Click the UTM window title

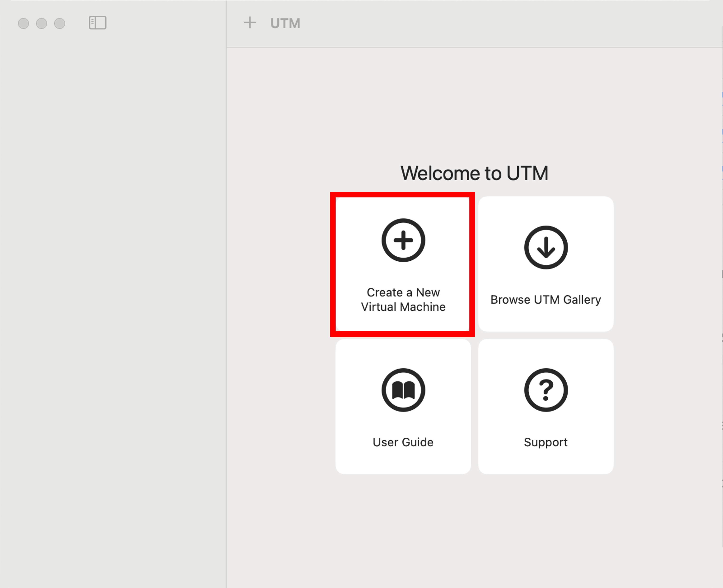[285, 23]
